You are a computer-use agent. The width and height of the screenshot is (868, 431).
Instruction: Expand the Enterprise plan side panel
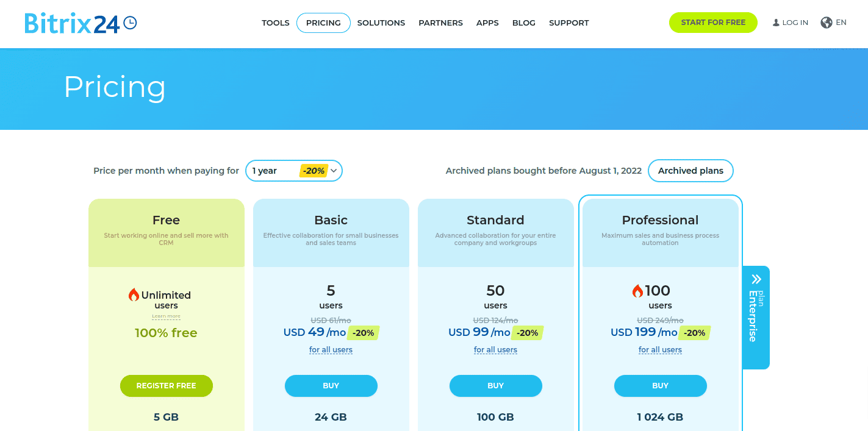756,318
